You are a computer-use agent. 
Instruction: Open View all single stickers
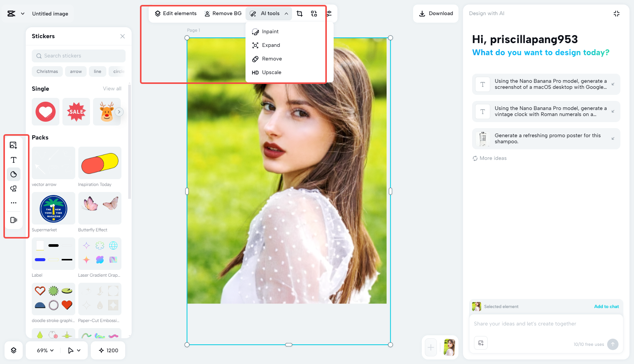112,88
